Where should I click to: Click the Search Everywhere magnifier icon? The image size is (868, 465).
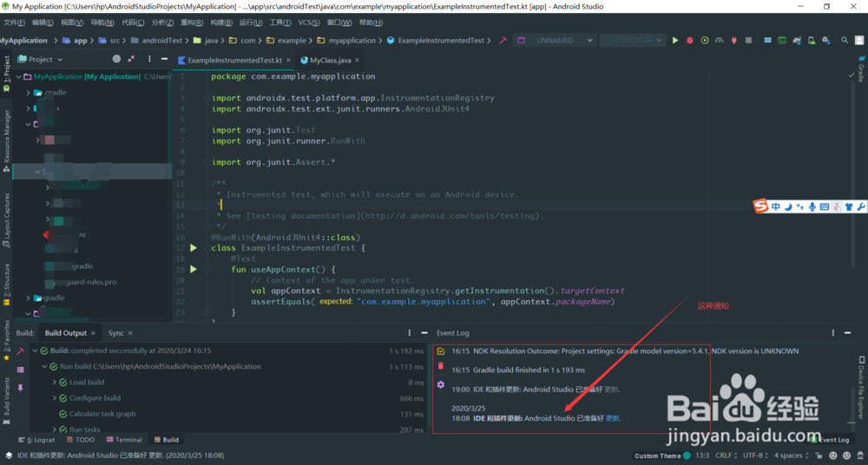(845, 41)
